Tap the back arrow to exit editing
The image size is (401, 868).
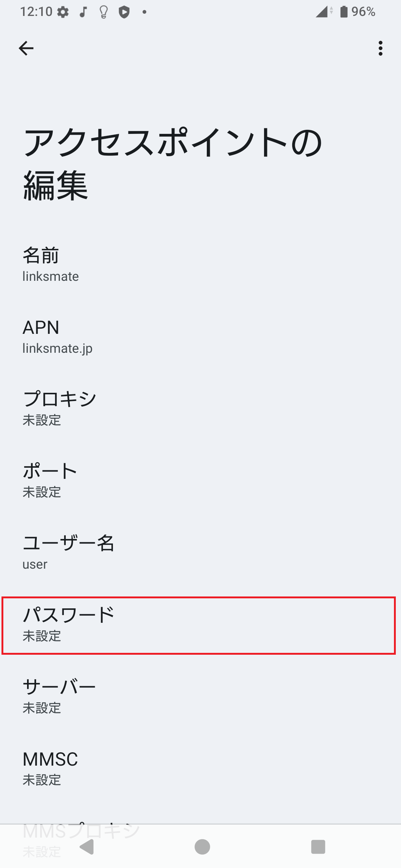point(26,48)
